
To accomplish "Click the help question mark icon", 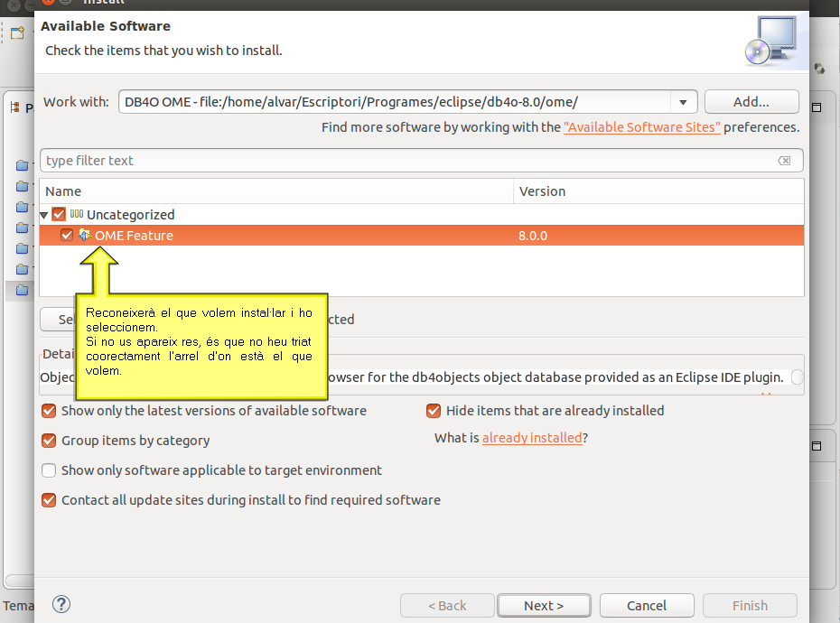I will 61,604.
